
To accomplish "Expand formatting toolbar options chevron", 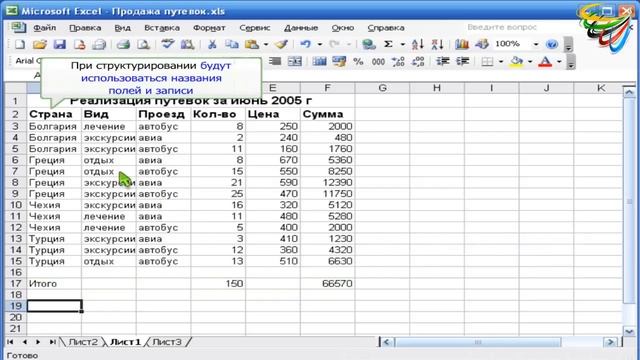I will coord(571,62).
